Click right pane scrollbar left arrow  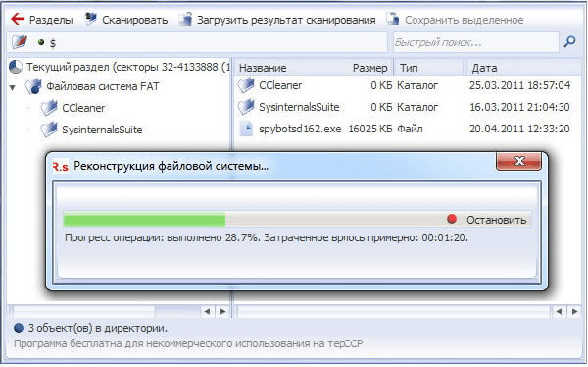pyautogui.click(x=559, y=311)
